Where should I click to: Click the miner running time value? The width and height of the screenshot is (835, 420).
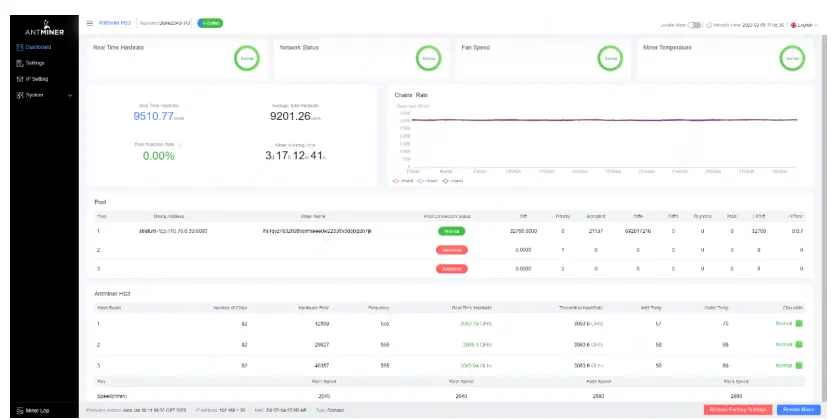tap(296, 155)
